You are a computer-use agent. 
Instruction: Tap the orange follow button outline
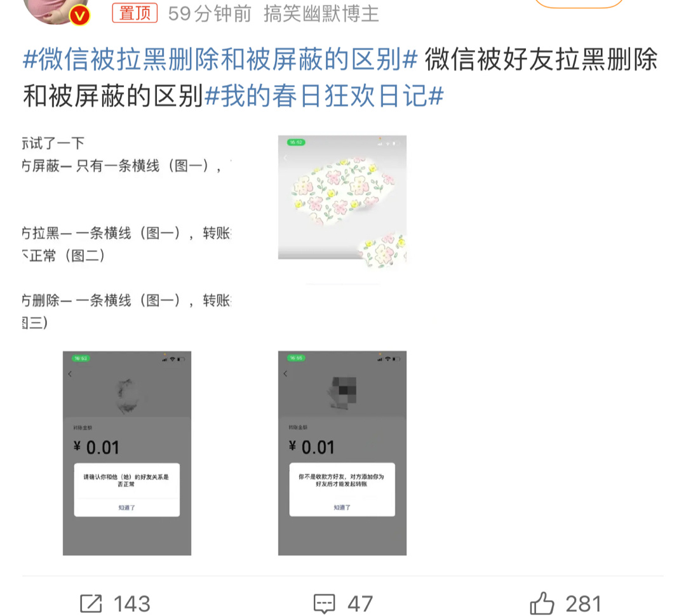click(x=579, y=4)
